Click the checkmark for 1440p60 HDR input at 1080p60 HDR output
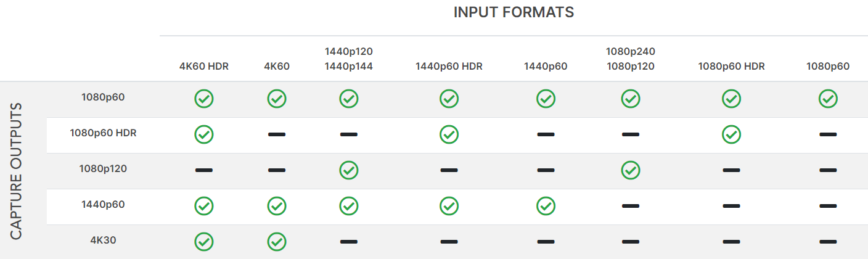This screenshot has width=868, height=259. (449, 134)
